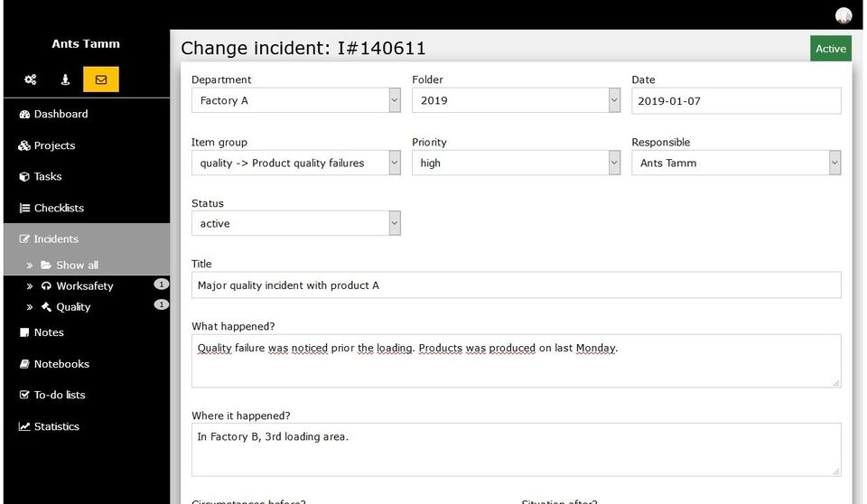Go to the Projects section
Viewport: 867px width, 504px height.
(54, 145)
